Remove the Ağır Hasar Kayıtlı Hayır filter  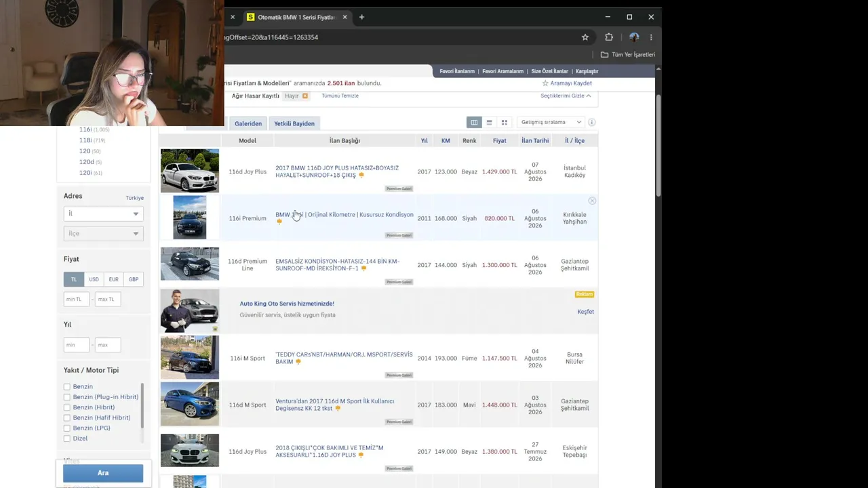305,96
